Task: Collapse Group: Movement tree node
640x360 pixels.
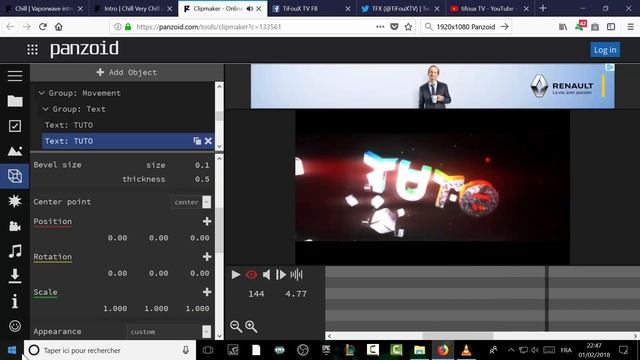Action: tap(41, 93)
